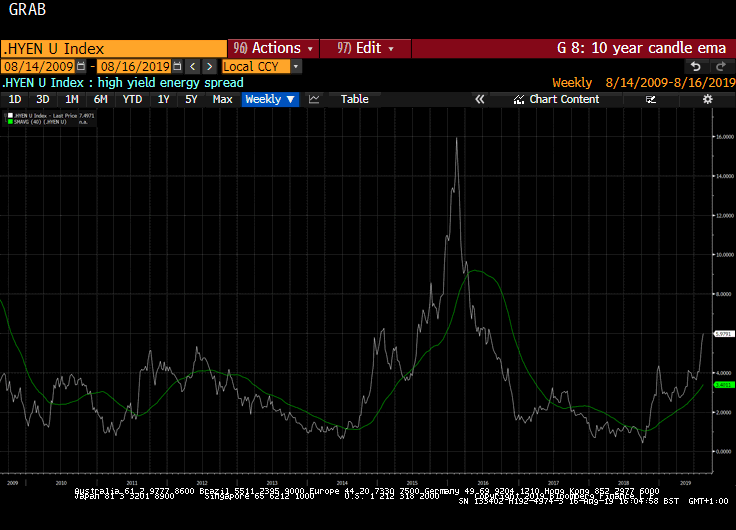Image resolution: width=736 pixels, height=530 pixels.
Task: Go to the previous date range with the left arrow
Action: click(x=192, y=67)
